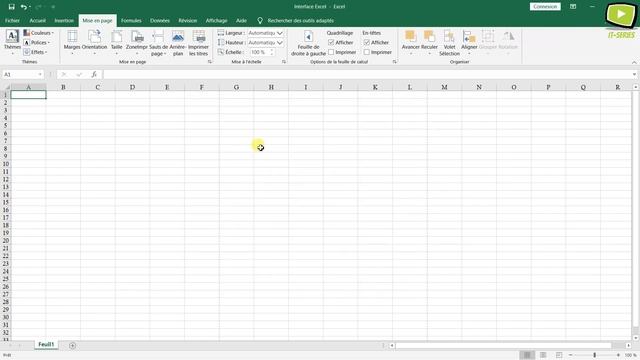640x360 pixels.
Task: Click in the formula bar input
Action: click(x=367, y=74)
